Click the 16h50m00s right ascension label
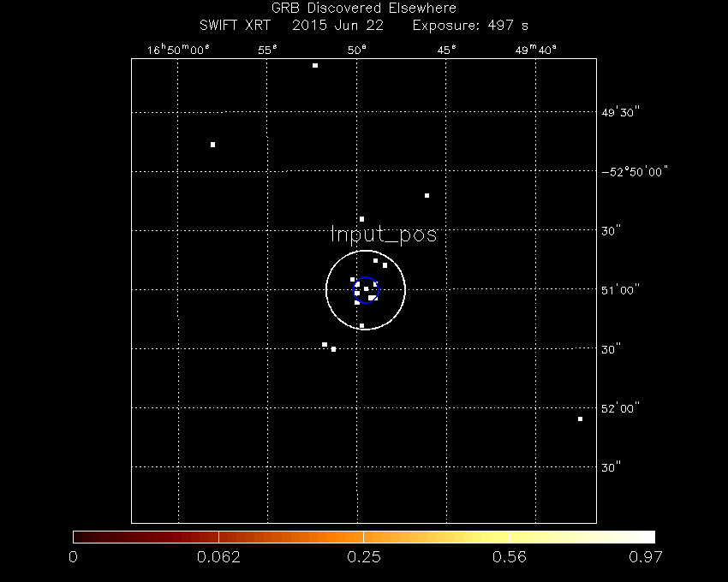The width and height of the screenshot is (728, 582). (x=178, y=50)
